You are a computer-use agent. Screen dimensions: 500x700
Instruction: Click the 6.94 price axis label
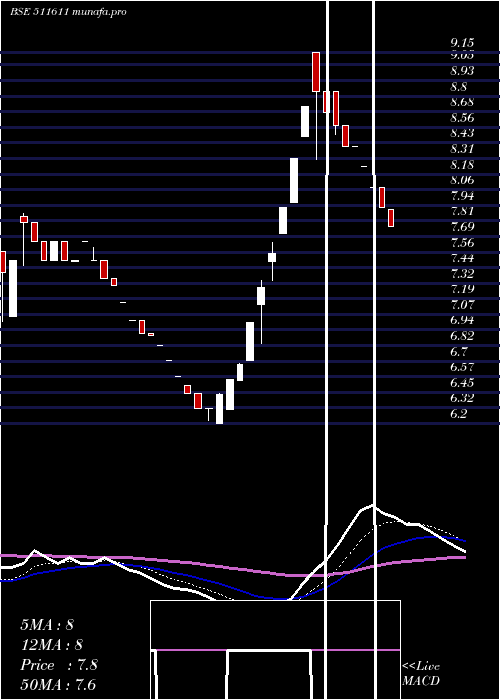(462, 320)
